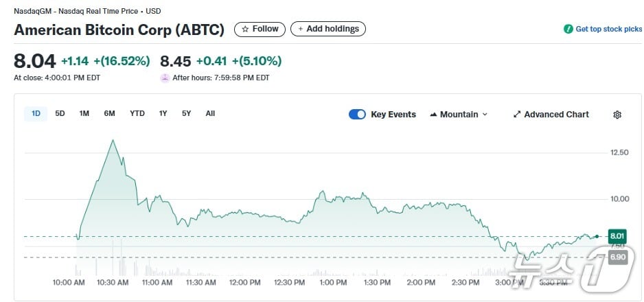This screenshot has width=644, height=302.
Task: Select the 6M range tab
Action: 109,113
